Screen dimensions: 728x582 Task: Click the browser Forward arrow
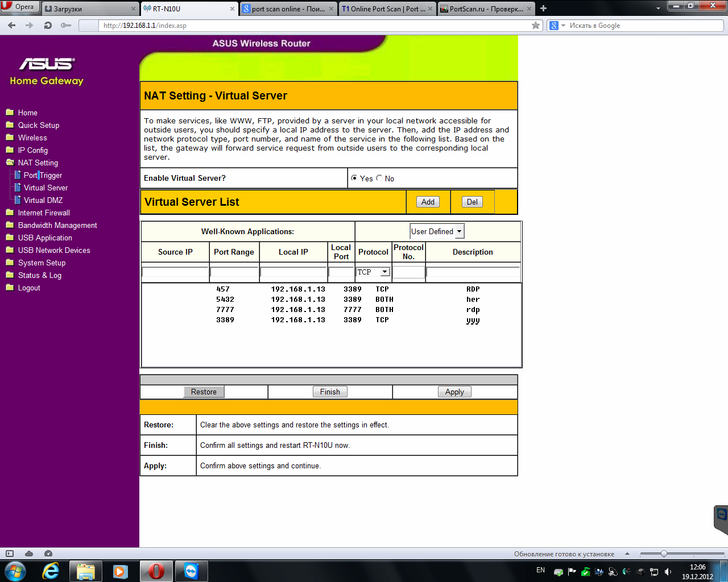30,25
